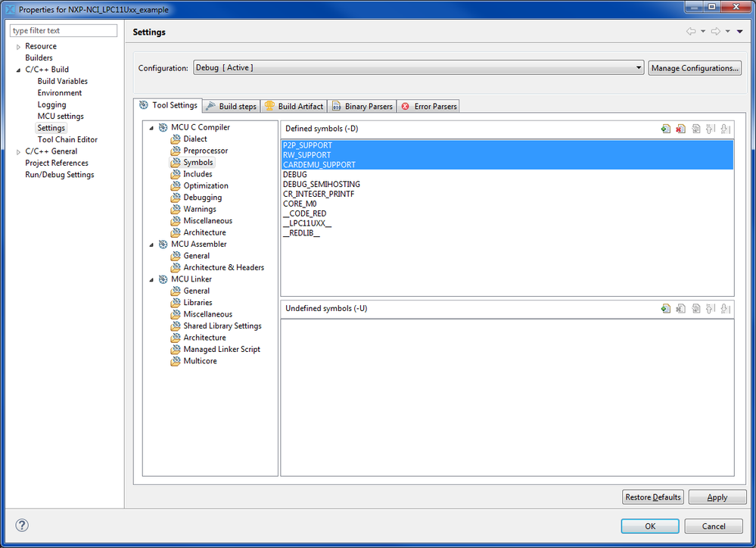Click Add icon in Undefined symbols toolbar
This screenshot has height=548, width=756.
tap(666, 309)
